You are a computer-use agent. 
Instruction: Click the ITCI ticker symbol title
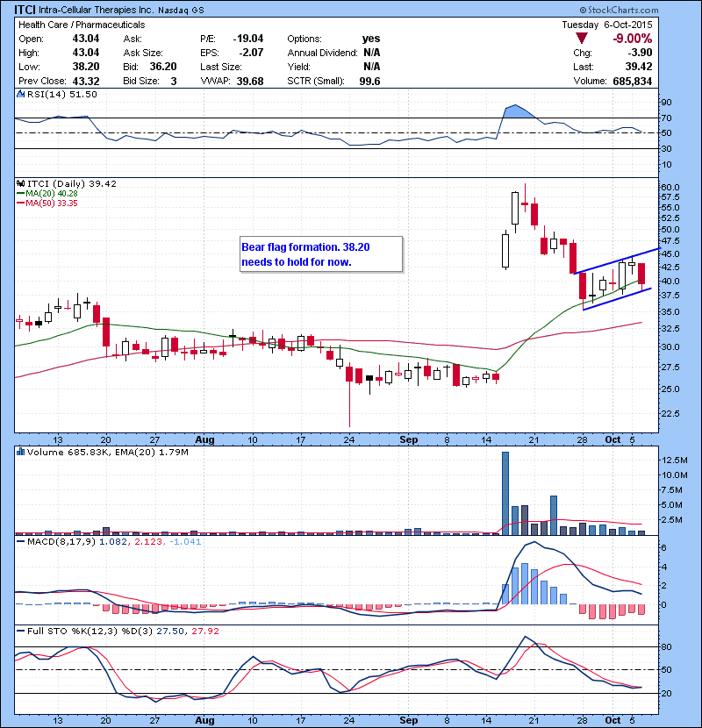(25, 10)
